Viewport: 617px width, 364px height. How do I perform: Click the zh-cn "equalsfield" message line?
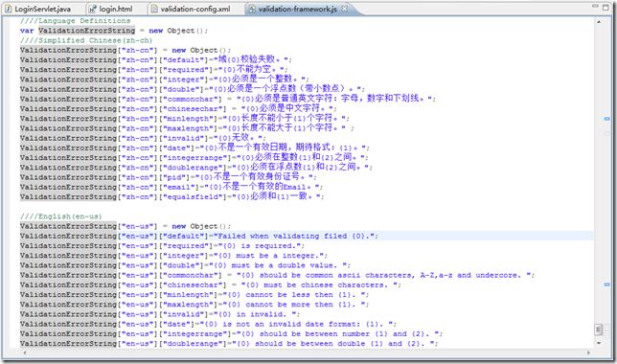[171, 196]
